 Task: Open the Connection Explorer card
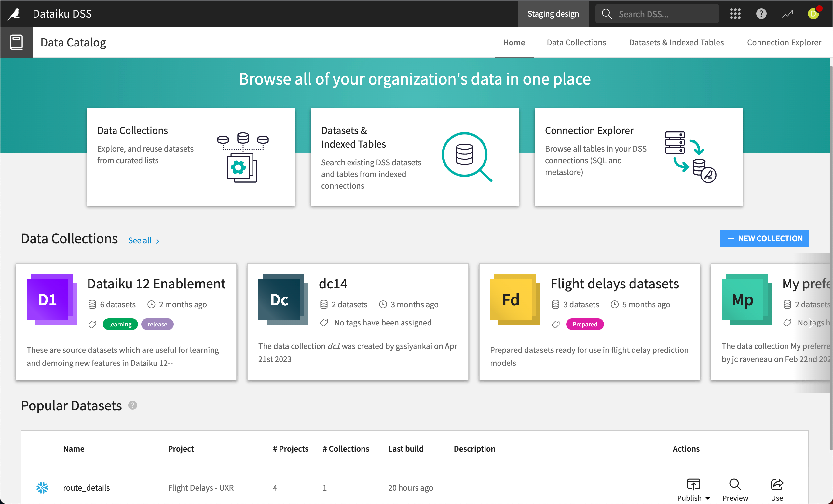(x=638, y=157)
